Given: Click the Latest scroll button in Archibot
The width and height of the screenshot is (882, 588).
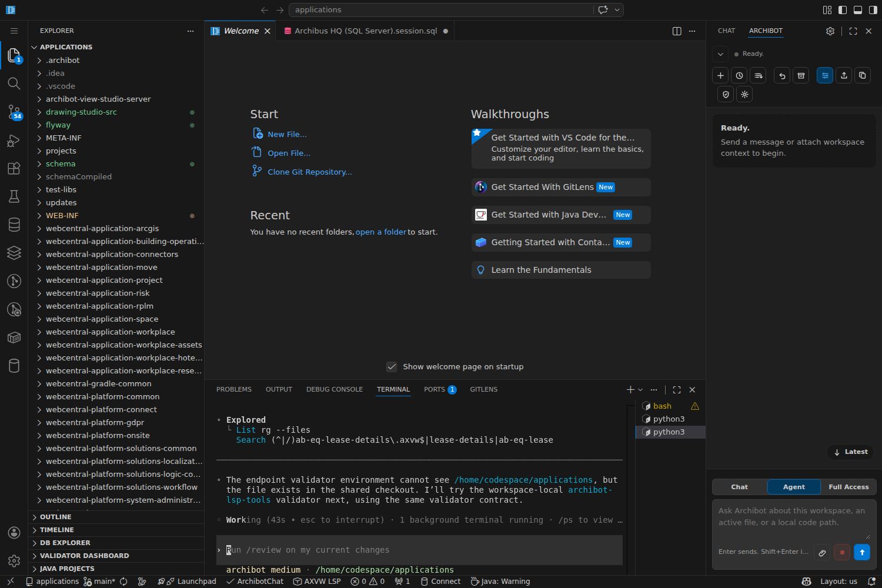Looking at the screenshot, I should (x=850, y=452).
